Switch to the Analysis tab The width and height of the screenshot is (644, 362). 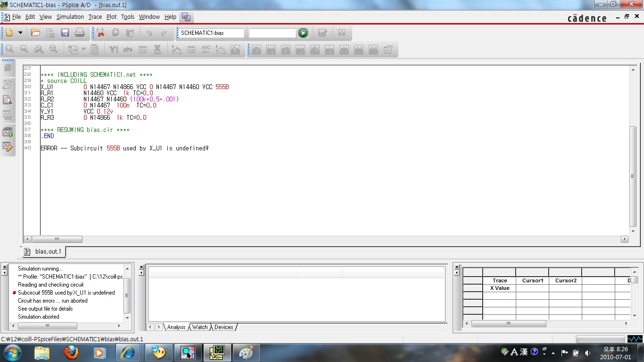pyautogui.click(x=176, y=327)
